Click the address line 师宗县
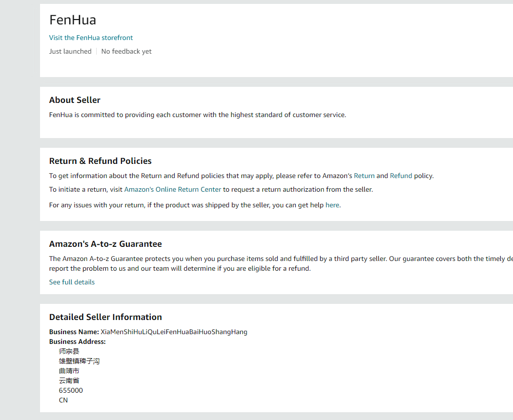 pyautogui.click(x=69, y=351)
